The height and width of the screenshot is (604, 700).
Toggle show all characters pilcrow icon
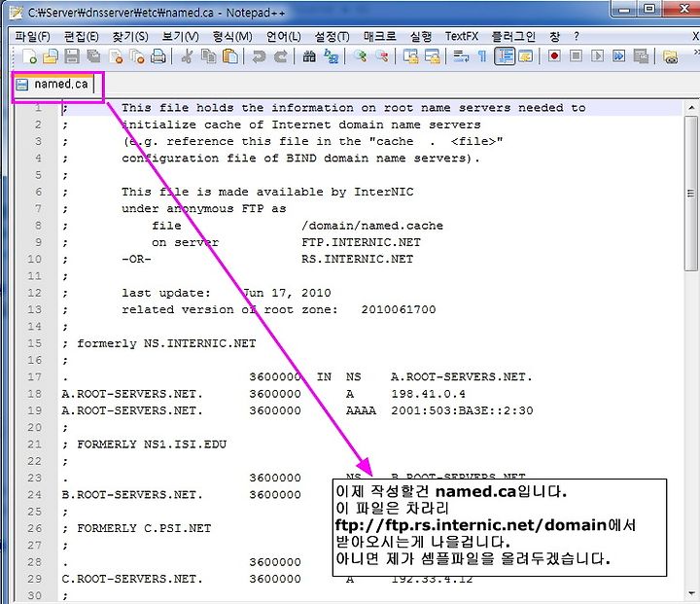[482, 56]
